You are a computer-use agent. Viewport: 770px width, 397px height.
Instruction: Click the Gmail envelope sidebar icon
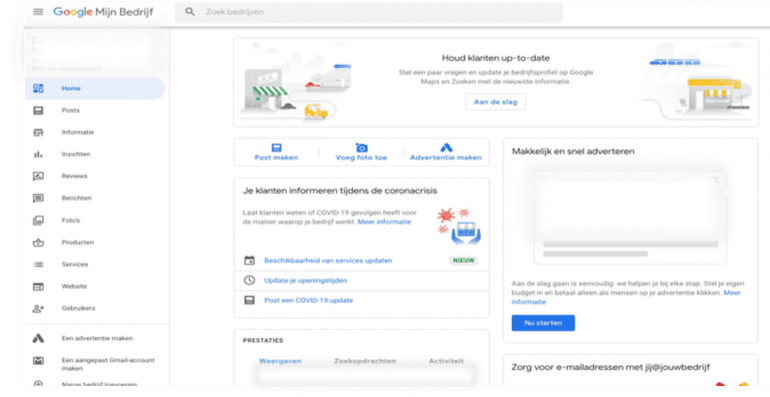pyautogui.click(x=38, y=361)
